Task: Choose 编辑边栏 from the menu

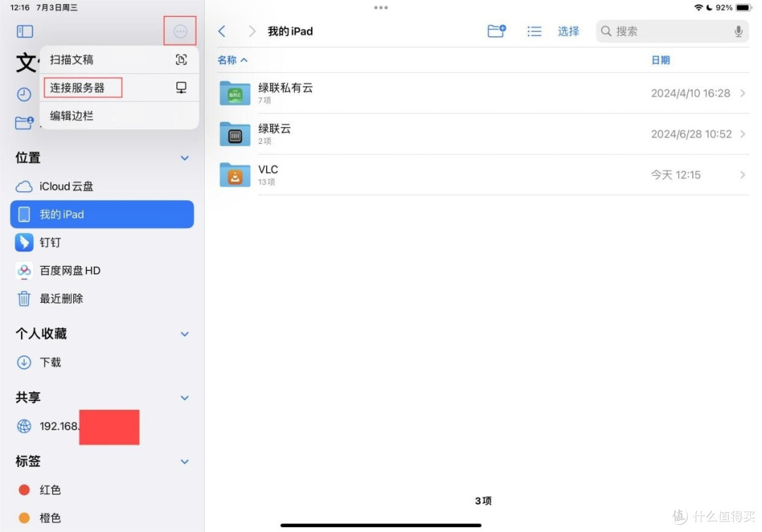Action: tap(71, 115)
